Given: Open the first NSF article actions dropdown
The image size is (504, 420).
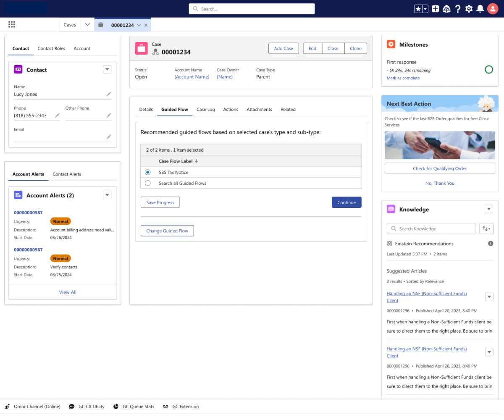Looking at the screenshot, I should pyautogui.click(x=489, y=297).
